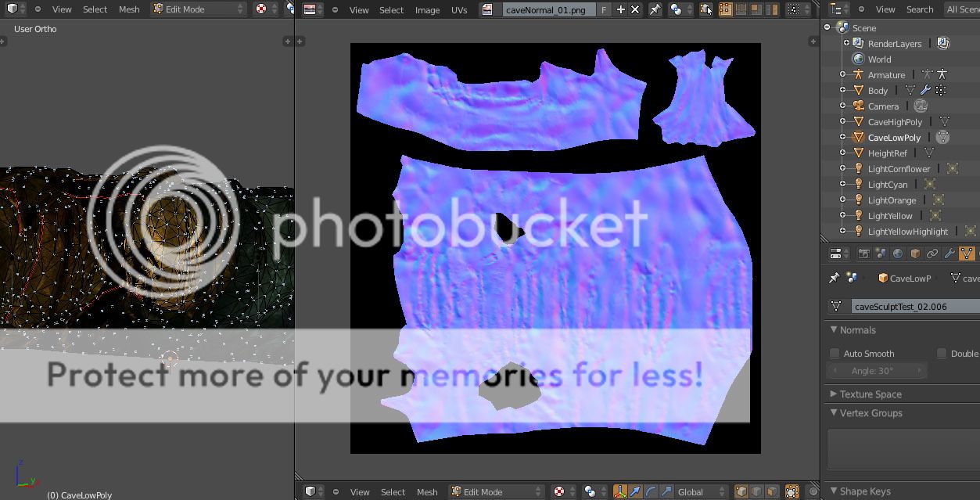Pin the image in the UV editor header
Screen dimensions: 980x500
[x=655, y=9]
